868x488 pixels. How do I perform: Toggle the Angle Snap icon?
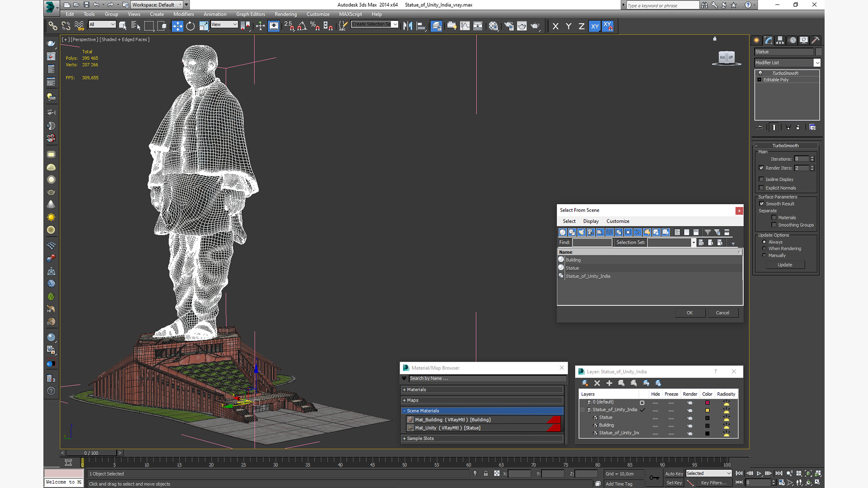point(302,26)
